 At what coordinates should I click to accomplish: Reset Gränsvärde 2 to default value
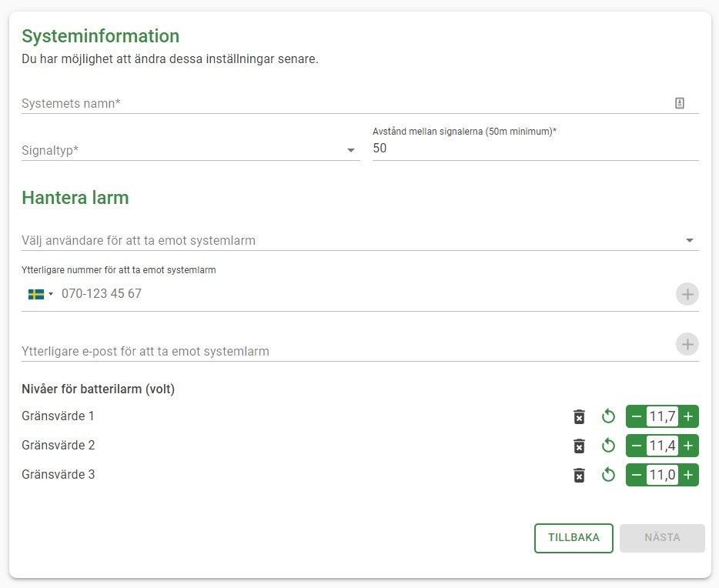point(608,446)
